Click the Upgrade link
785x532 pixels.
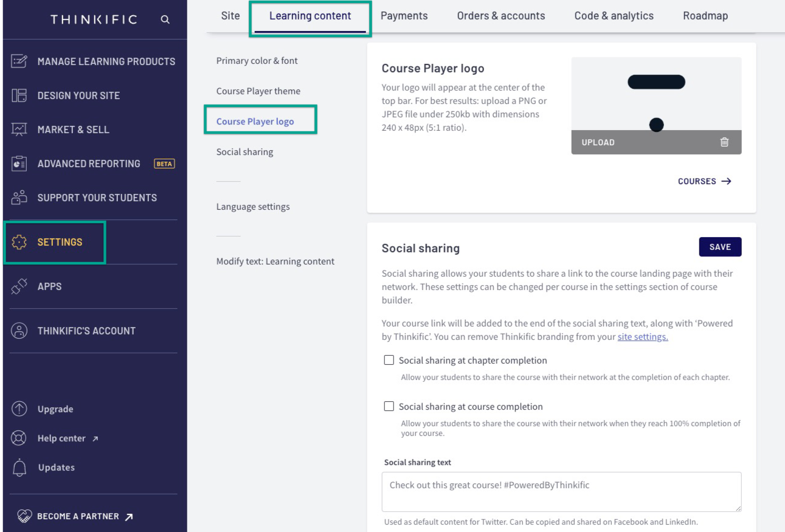click(55, 409)
